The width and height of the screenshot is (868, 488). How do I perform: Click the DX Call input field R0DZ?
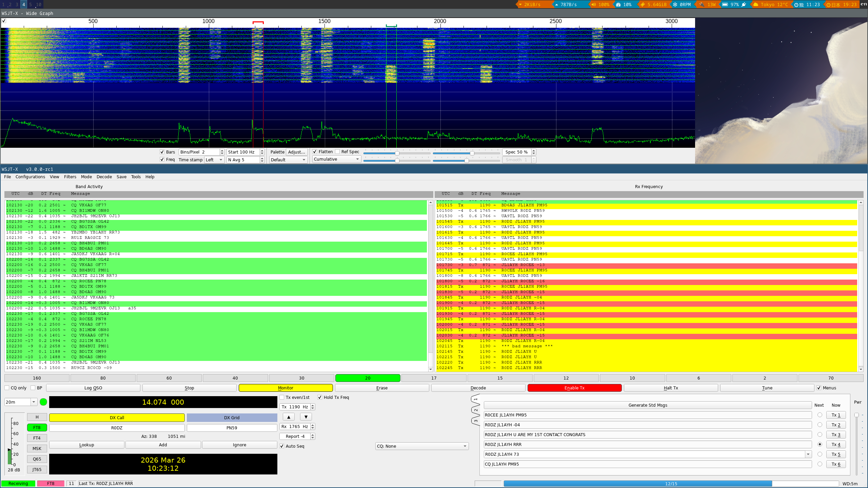(117, 428)
